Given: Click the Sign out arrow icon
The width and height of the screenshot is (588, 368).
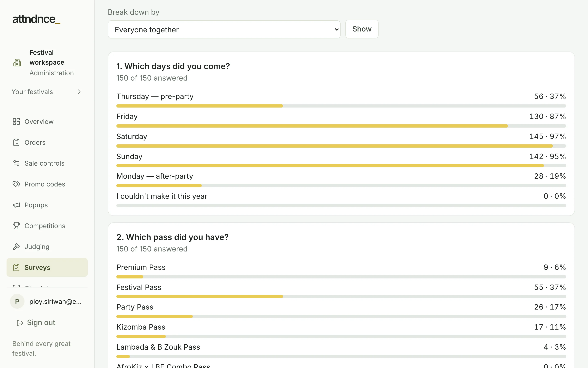Looking at the screenshot, I should (20, 323).
